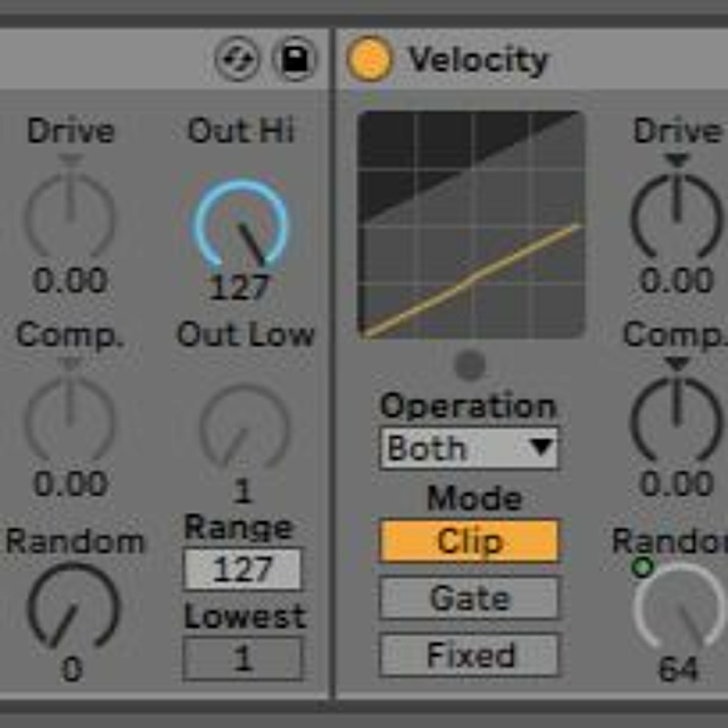This screenshot has width=728, height=728.
Task: Click the Operation dropdown arrow
Action: 541,447
